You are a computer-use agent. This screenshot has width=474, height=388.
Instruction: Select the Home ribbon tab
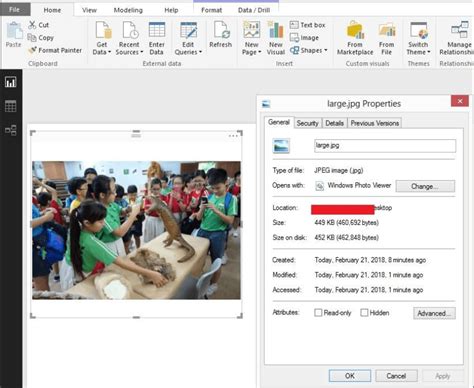coord(52,10)
